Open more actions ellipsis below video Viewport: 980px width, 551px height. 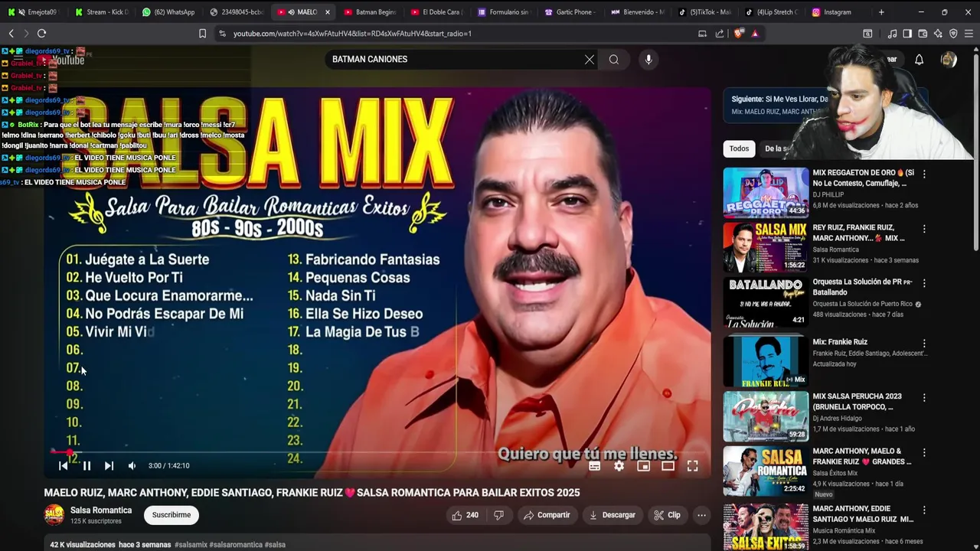point(701,515)
